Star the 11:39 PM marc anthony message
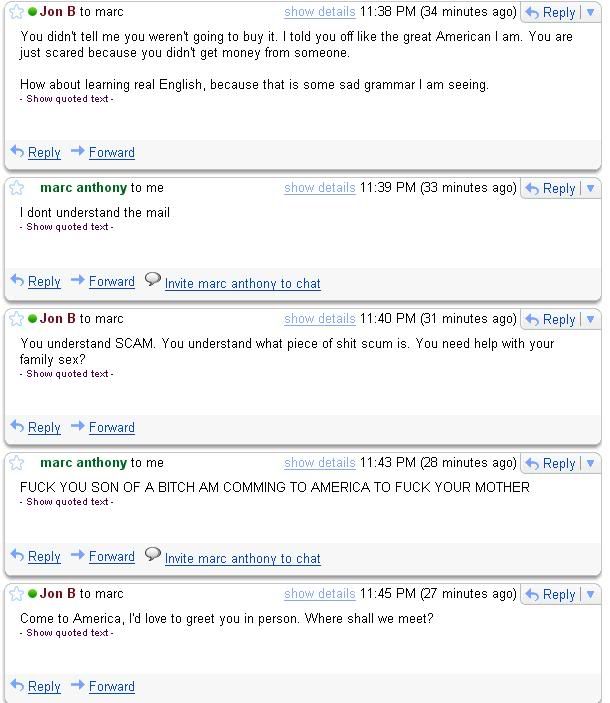 click(x=17, y=187)
